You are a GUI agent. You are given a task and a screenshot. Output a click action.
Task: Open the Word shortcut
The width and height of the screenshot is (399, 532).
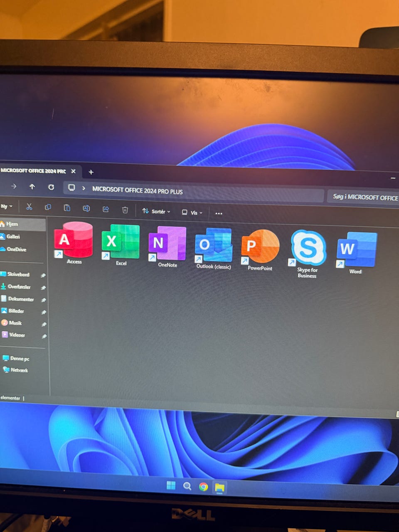(x=356, y=253)
